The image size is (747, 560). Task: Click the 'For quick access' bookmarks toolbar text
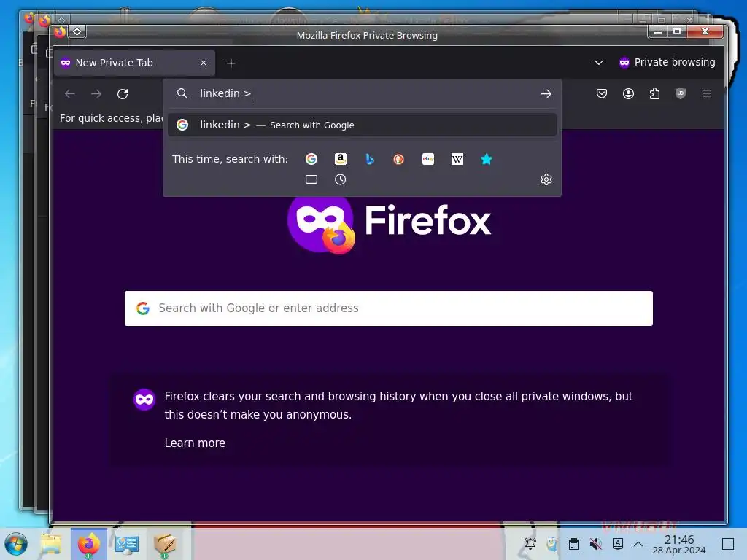(111, 118)
